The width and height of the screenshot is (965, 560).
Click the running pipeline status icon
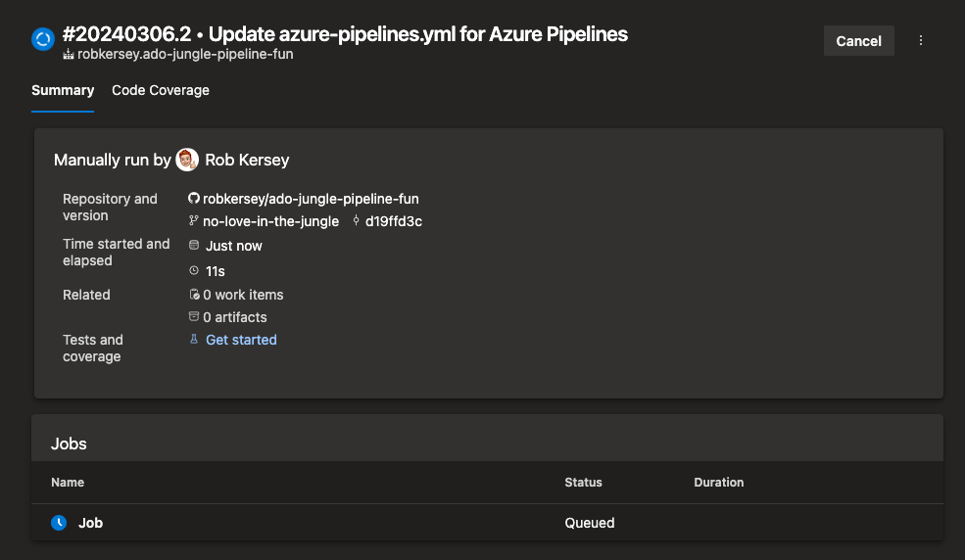click(x=43, y=40)
